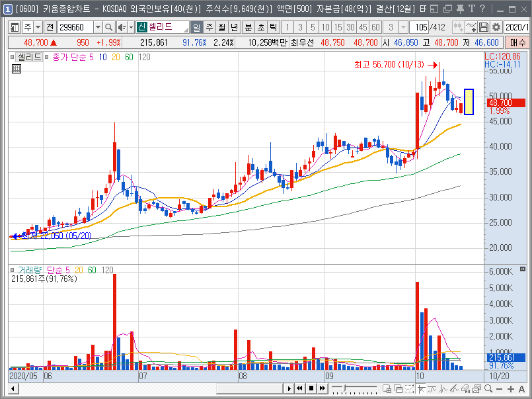This screenshot has height=399, width=532.
Task: Click the 105 bar count input field
Action: coord(420,27)
